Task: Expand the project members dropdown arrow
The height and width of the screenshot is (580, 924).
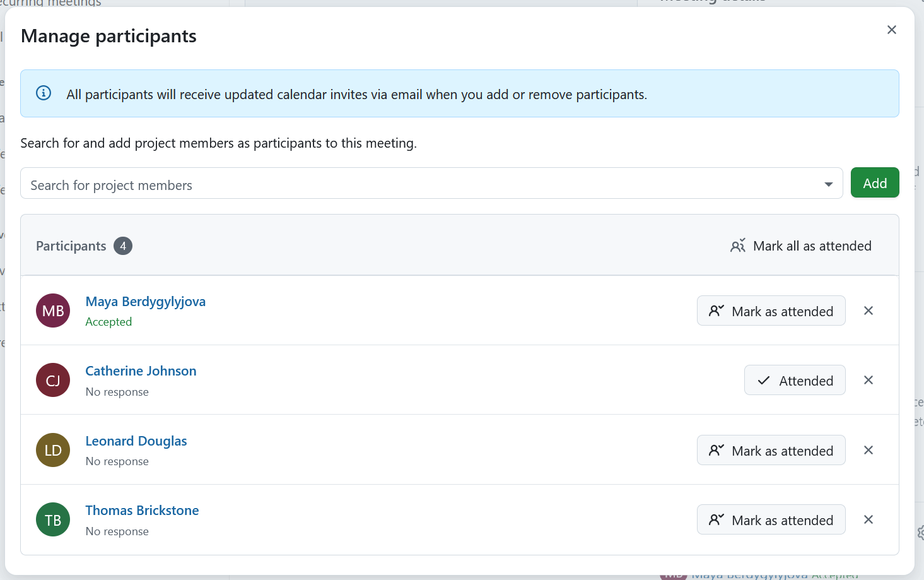Action: (x=828, y=184)
